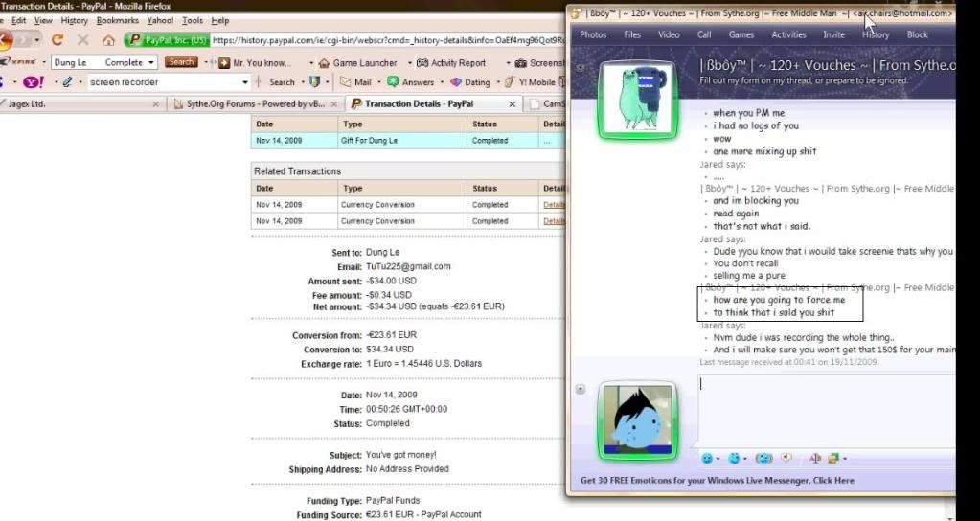Click the PayPal, Inc. site identity badge
The width and height of the screenshot is (980, 521).
click(167, 40)
